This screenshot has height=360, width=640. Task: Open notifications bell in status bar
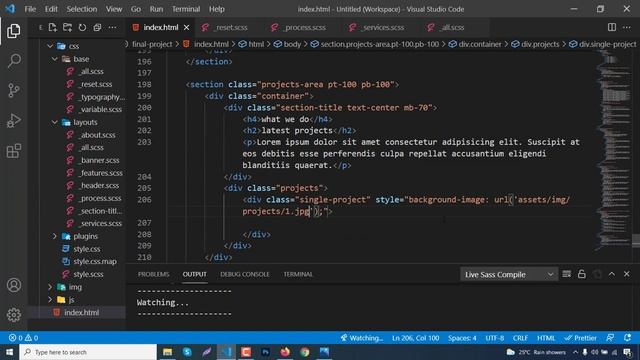(x=627, y=338)
